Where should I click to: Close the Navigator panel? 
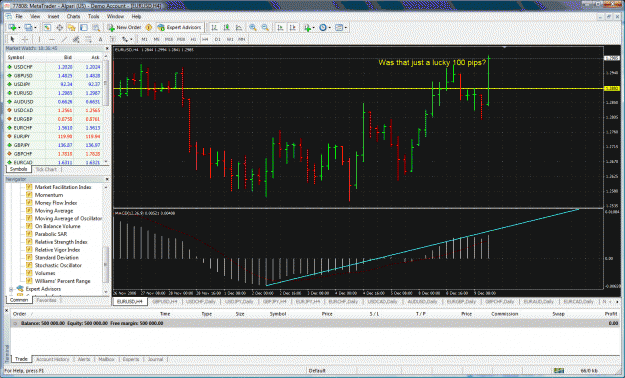107,179
